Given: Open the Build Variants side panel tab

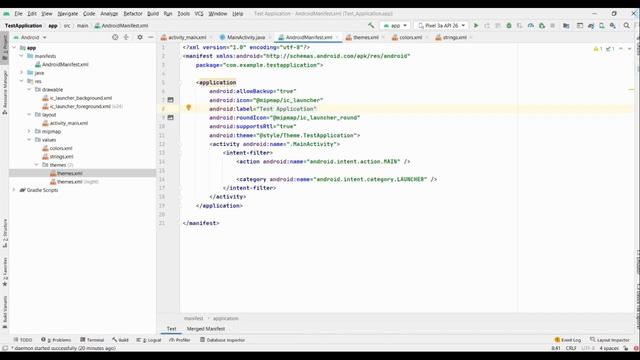Looking at the screenshot, I should click(x=5, y=312).
